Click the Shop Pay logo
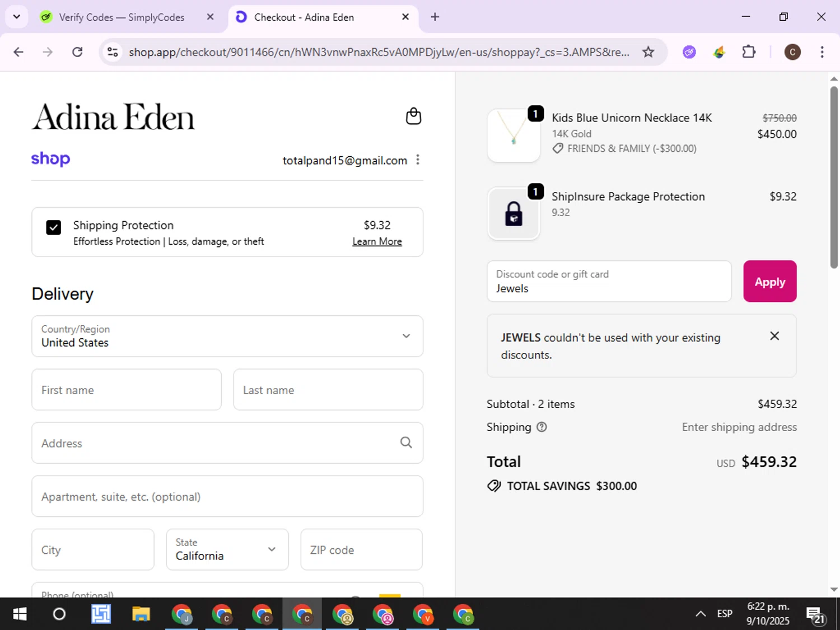This screenshot has height=630, width=840. 50,159
